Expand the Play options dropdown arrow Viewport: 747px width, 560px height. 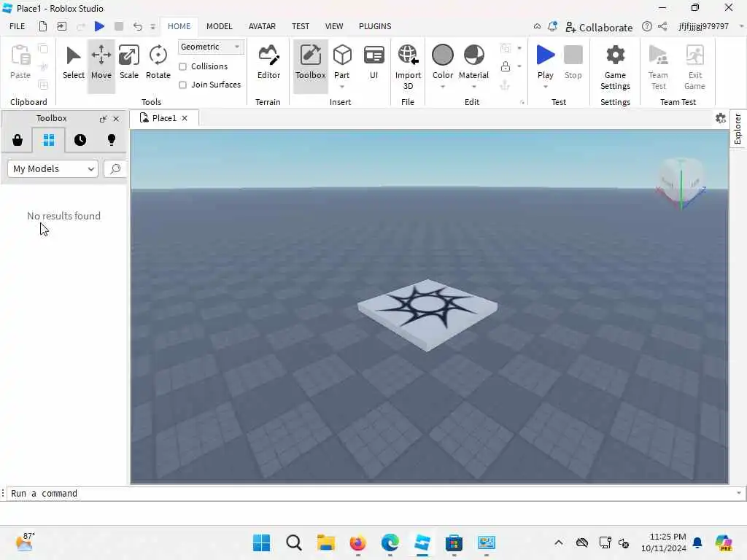546,87
